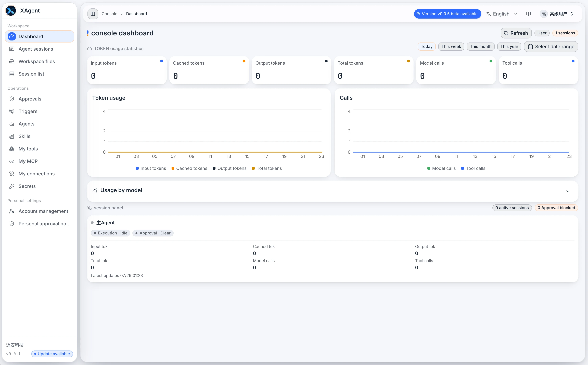This screenshot has height=365, width=588.
Task: Open the Workspace files icon
Action: (12, 62)
